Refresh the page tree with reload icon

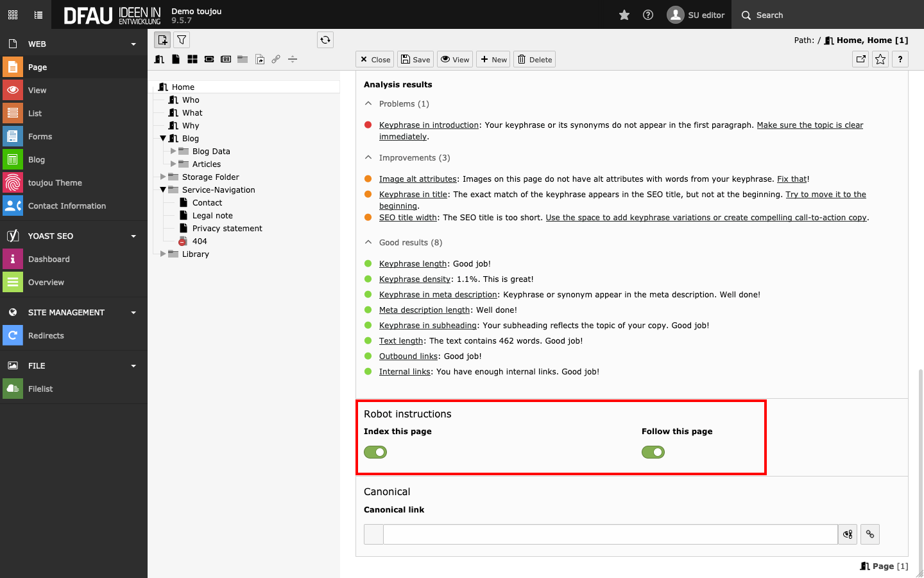click(325, 40)
